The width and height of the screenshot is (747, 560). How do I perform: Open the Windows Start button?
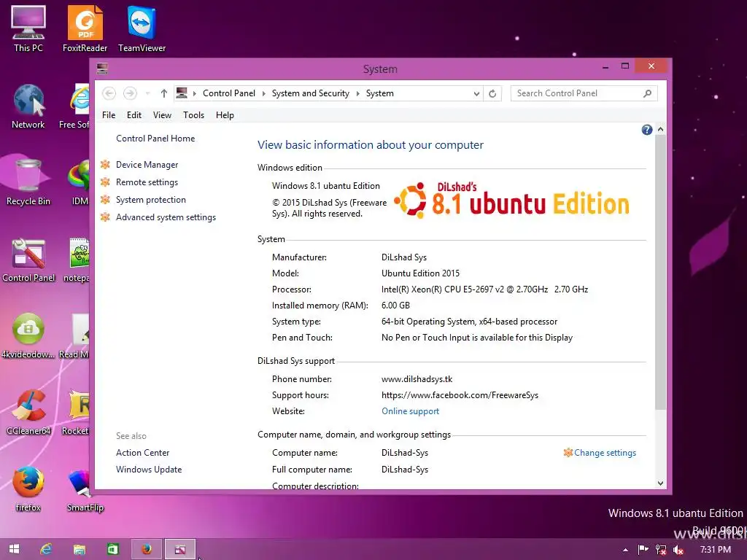(15, 549)
